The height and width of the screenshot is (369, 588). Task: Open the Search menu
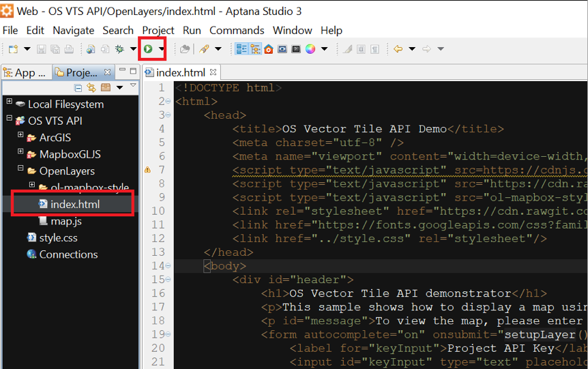118,31
